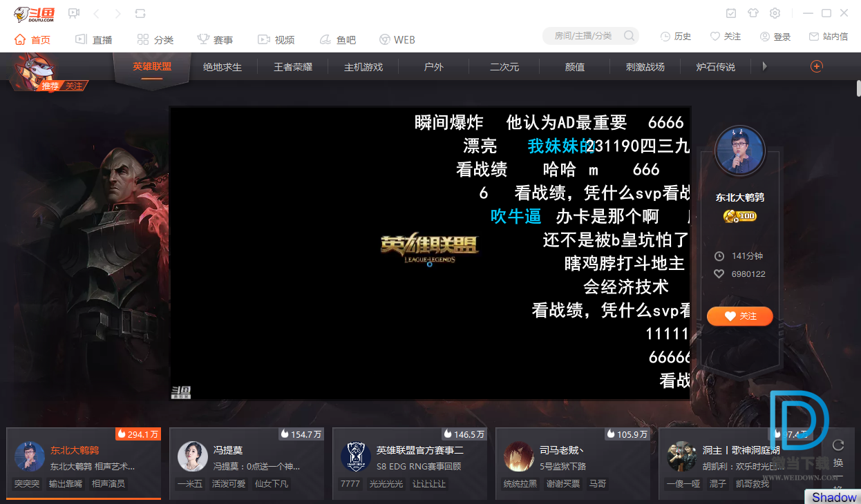
Task: Open the task checklist icon in title bar
Action: click(x=731, y=13)
